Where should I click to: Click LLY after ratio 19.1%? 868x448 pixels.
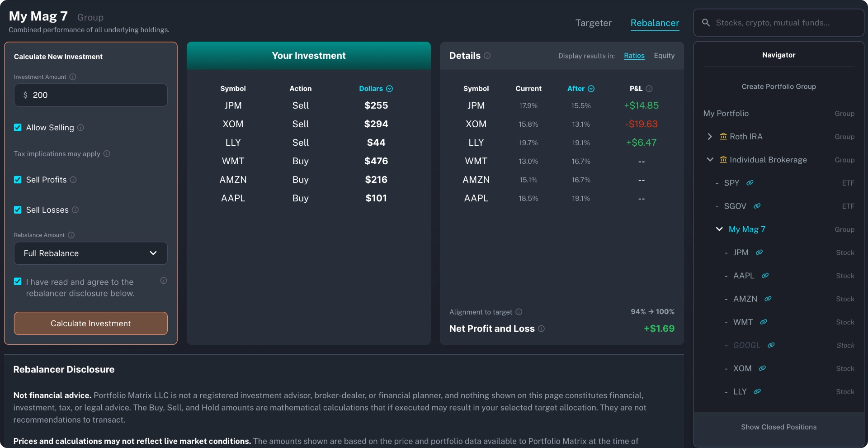pyautogui.click(x=581, y=143)
